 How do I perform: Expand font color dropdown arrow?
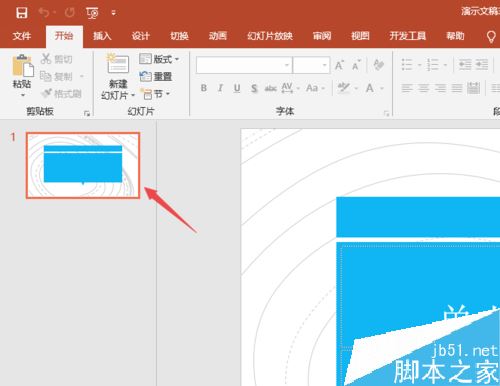(x=382, y=88)
